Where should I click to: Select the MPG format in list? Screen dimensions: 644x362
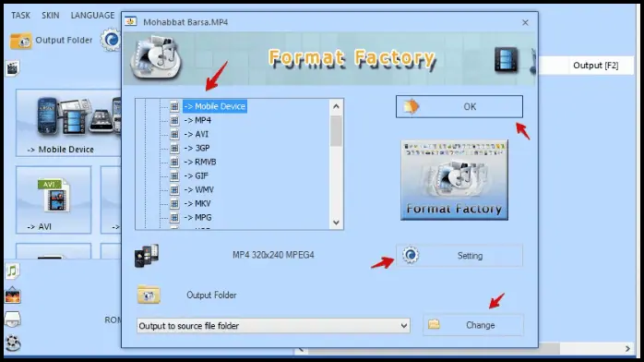[x=197, y=217]
